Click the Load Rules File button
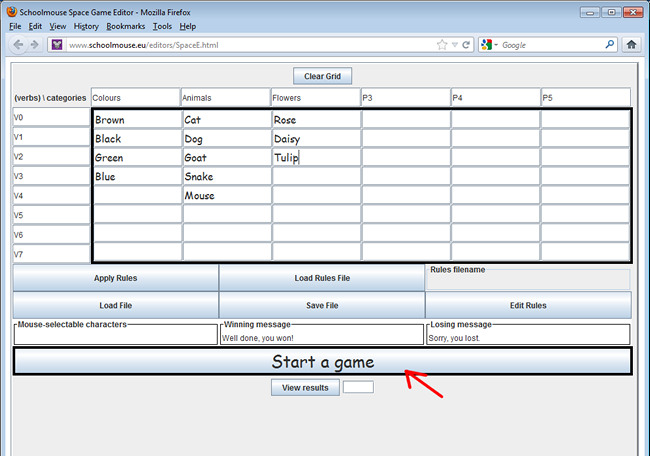The image size is (650, 456). [x=321, y=277]
